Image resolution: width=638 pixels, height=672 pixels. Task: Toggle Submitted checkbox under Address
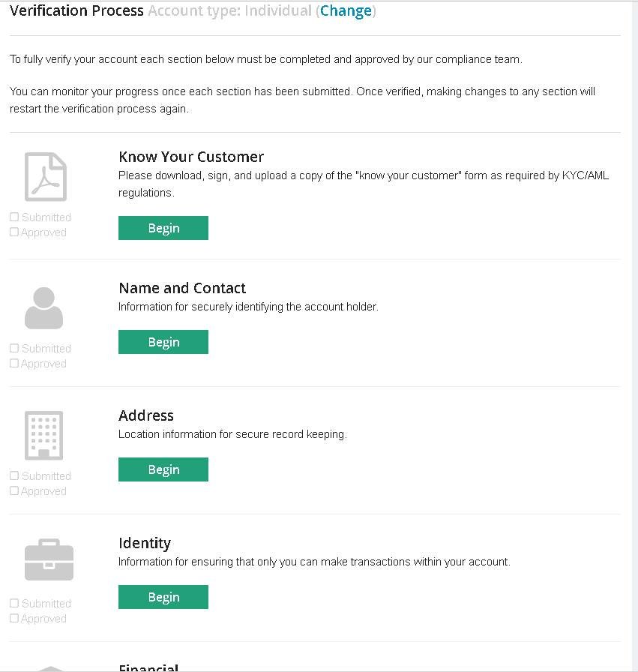point(14,476)
